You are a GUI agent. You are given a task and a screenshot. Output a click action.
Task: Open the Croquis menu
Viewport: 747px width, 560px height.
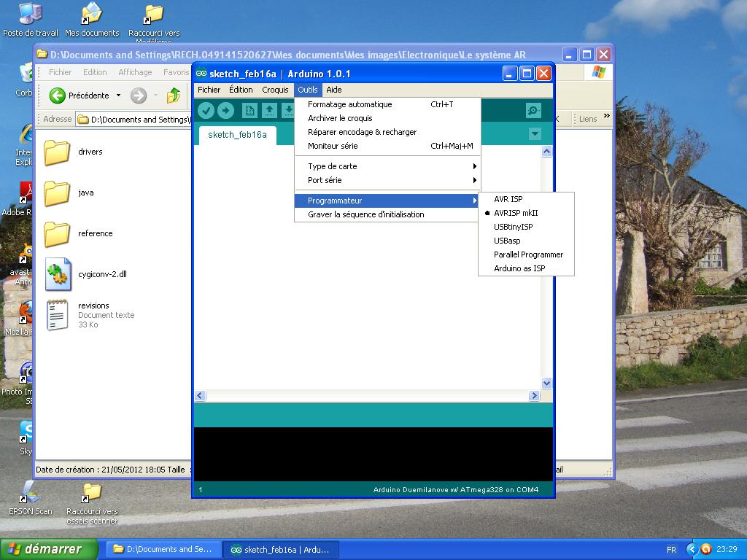tap(275, 90)
